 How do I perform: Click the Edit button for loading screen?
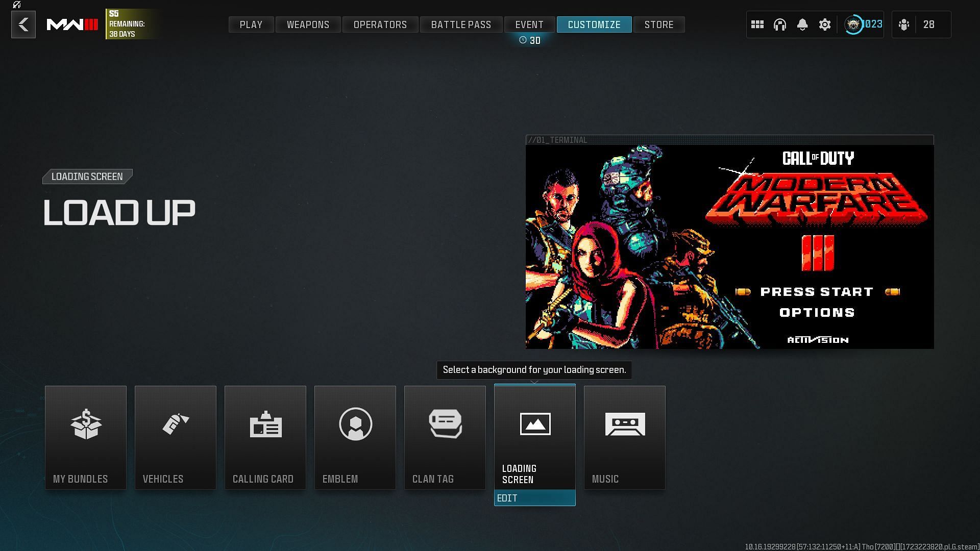tap(535, 498)
